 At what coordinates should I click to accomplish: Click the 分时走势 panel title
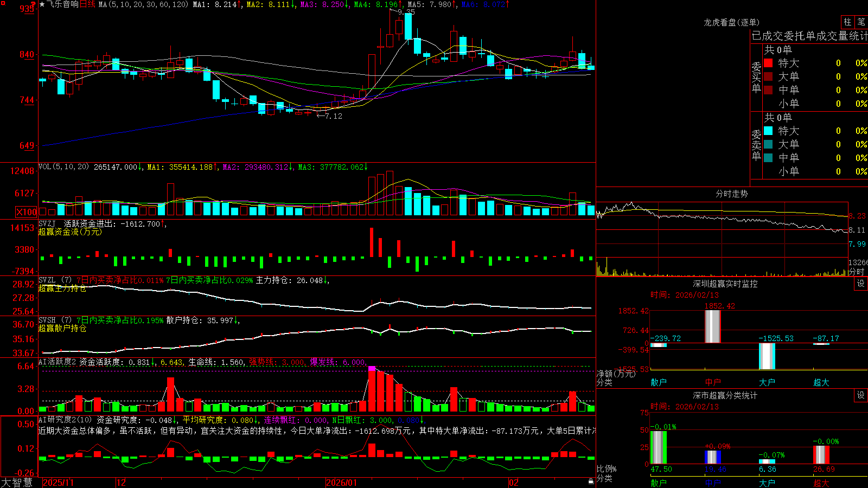[731, 194]
